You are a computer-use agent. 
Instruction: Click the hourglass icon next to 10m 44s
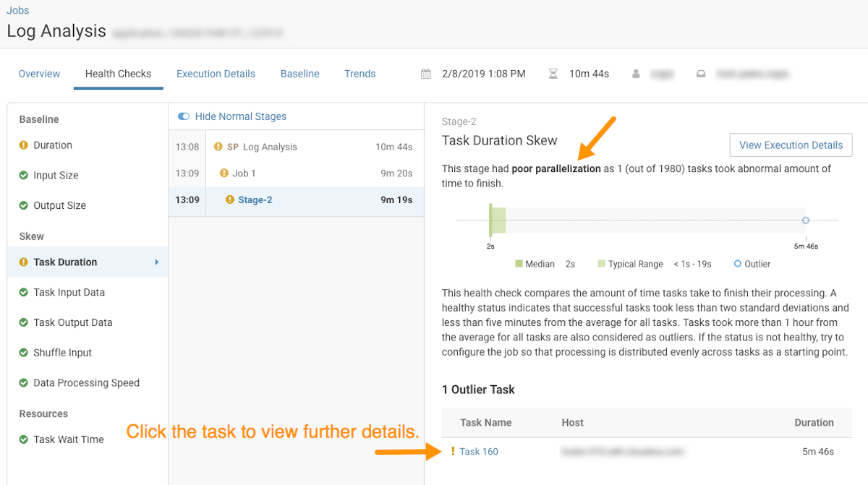(553, 74)
